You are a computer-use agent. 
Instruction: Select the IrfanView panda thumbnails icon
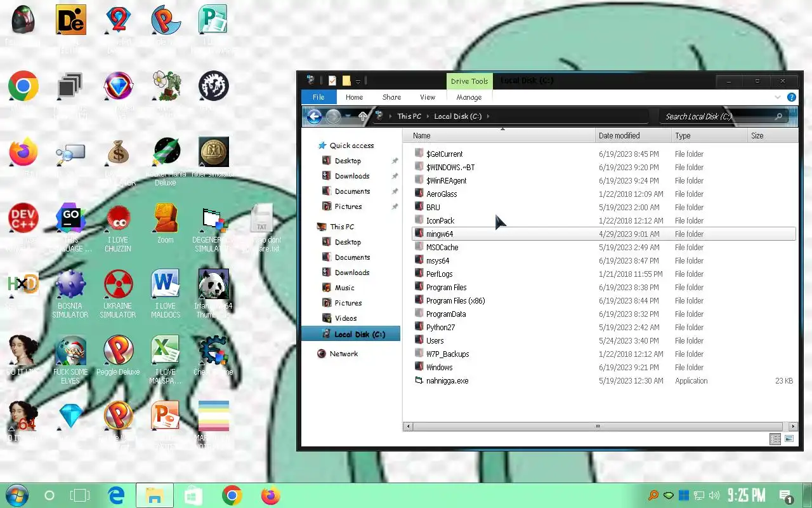213,284
